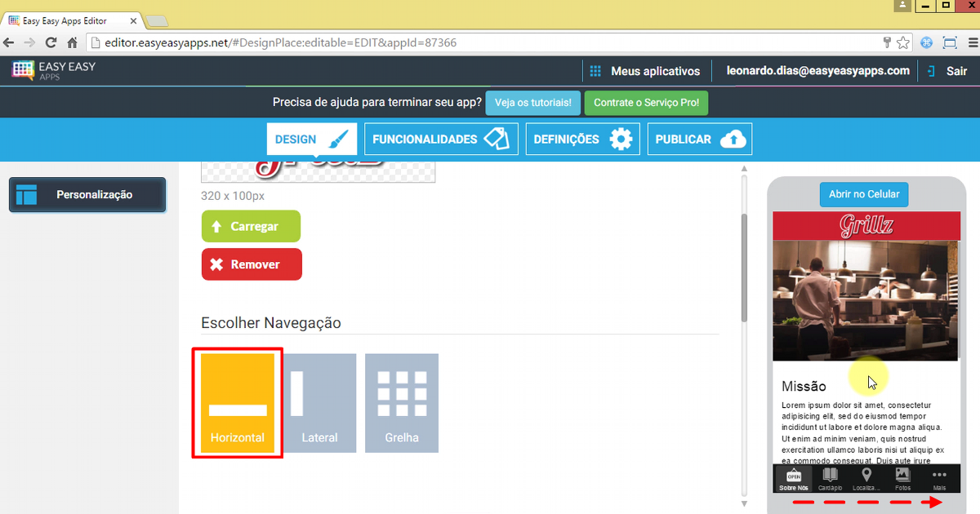Pick the Grelha navigation option
Screen dimensions: 980x514
click(401, 402)
